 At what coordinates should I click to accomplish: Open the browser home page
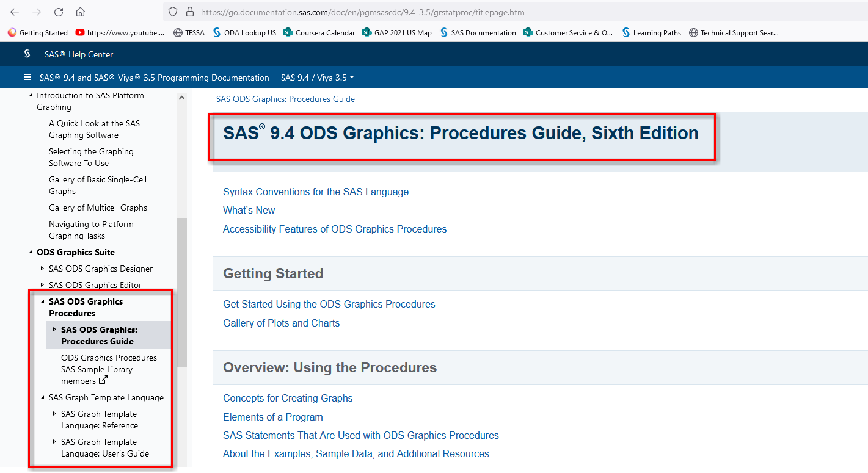[x=81, y=12]
